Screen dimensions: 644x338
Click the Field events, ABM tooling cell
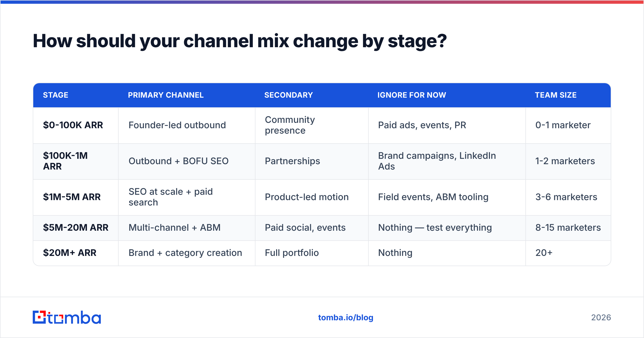(x=447, y=197)
